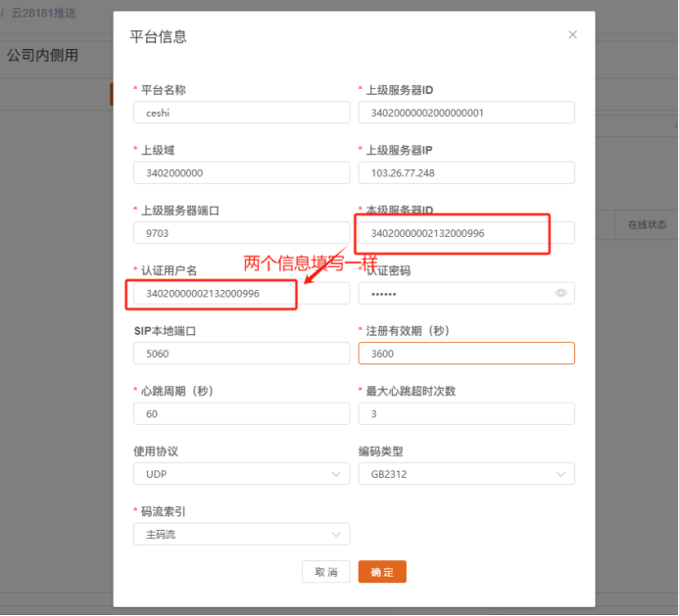Click the 使用协议 label
The image size is (679, 616).
(156, 451)
